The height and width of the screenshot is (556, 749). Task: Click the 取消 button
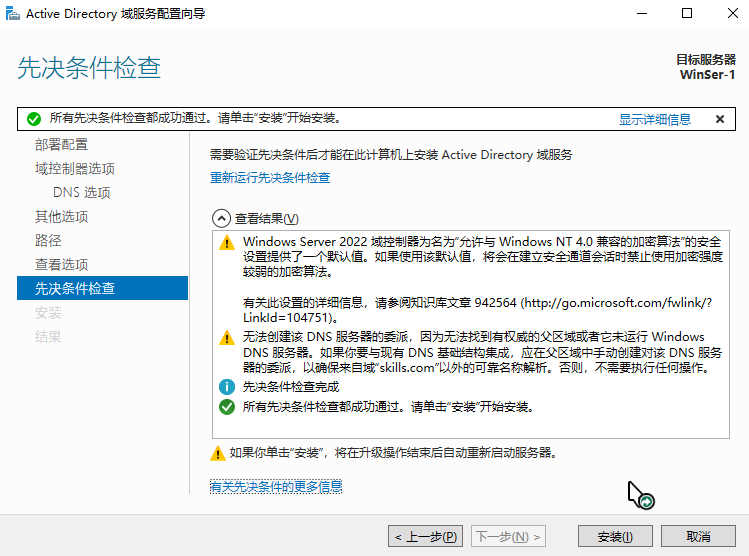(x=698, y=536)
